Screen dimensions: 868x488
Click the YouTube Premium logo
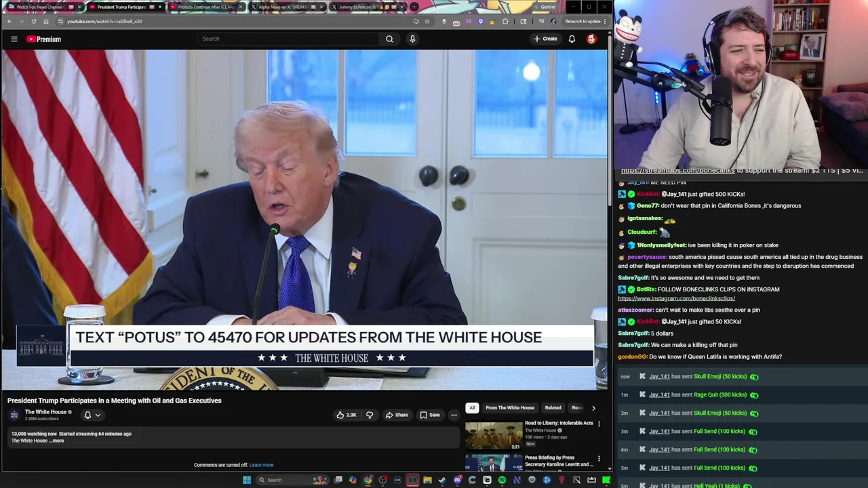coord(44,39)
